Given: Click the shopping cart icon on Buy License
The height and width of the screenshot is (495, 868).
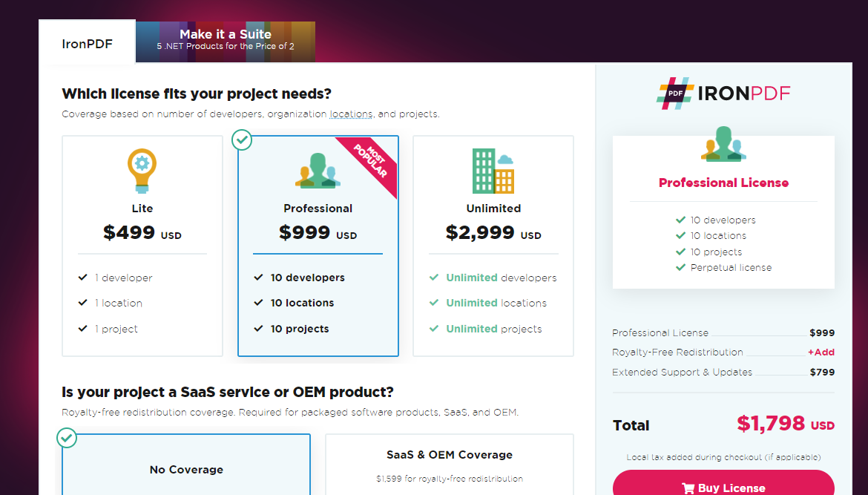Looking at the screenshot, I should click(x=688, y=488).
